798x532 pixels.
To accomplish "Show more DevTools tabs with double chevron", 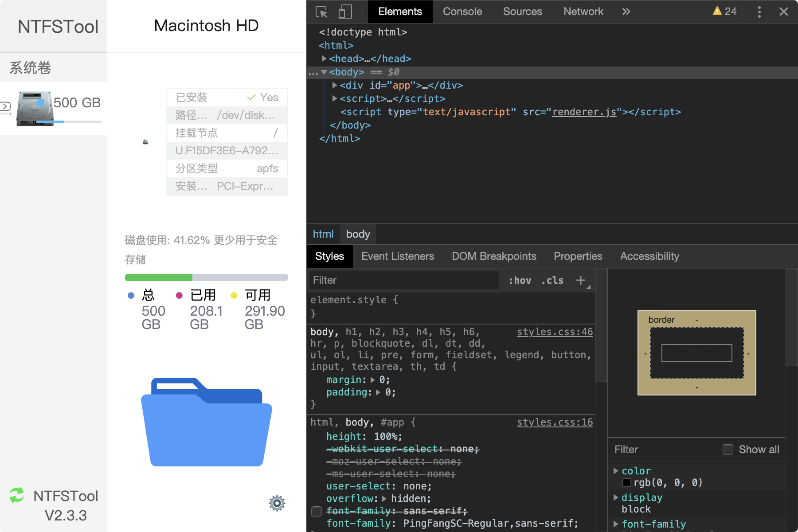I will point(626,12).
